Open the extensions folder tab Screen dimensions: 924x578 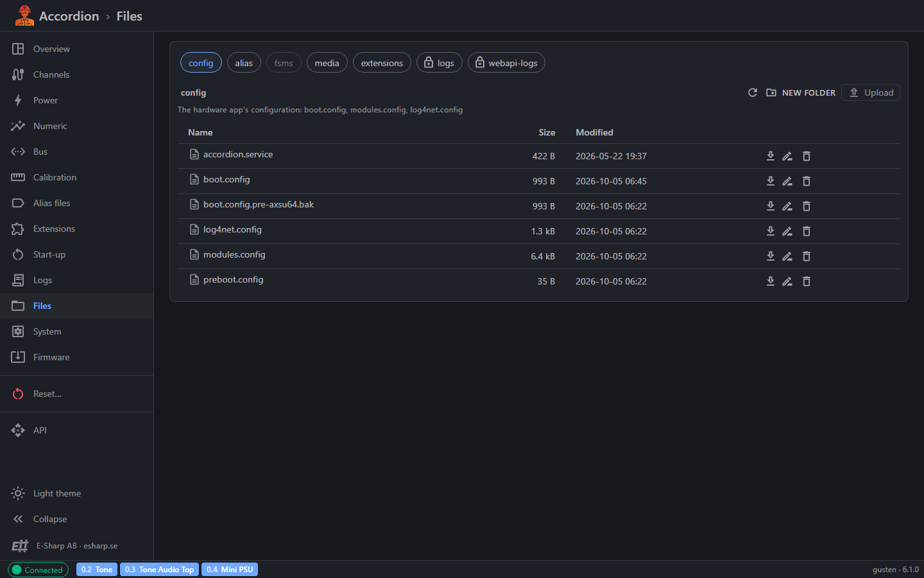(x=382, y=63)
